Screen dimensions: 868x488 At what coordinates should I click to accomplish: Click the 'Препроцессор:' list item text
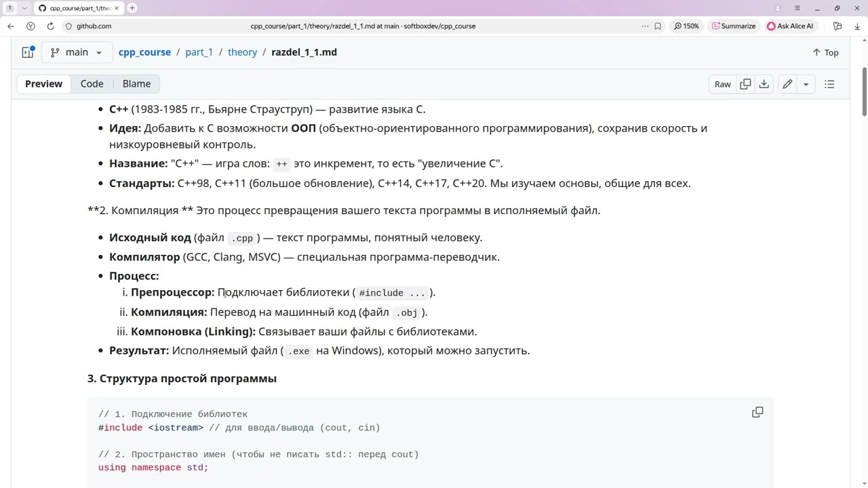pos(172,292)
